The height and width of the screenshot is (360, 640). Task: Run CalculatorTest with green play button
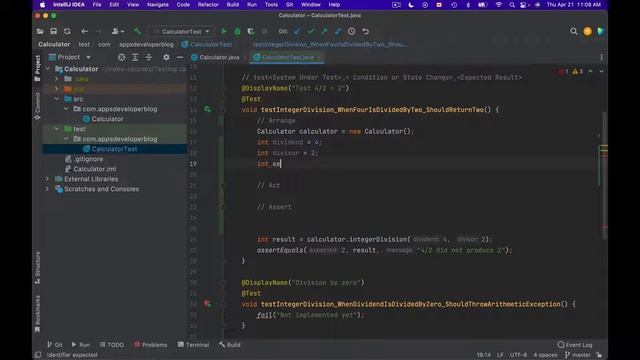click(224, 31)
